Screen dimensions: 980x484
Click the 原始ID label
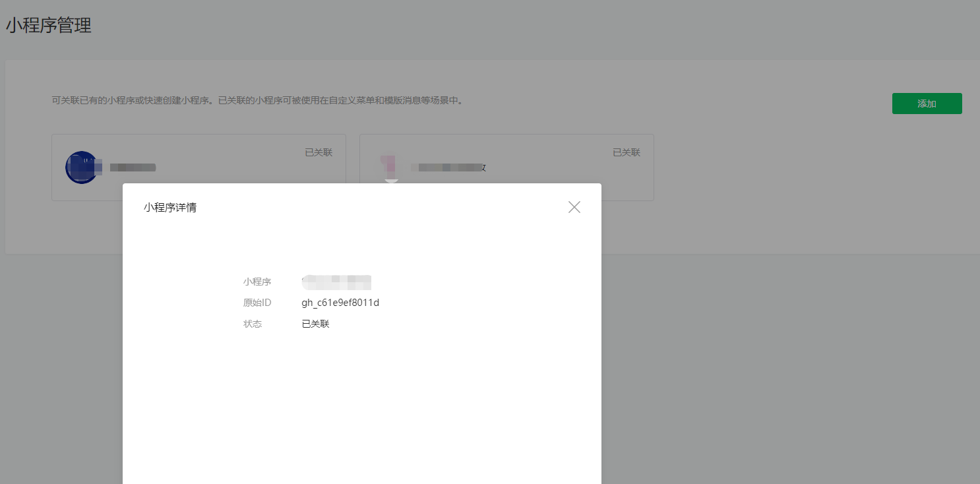click(x=257, y=303)
